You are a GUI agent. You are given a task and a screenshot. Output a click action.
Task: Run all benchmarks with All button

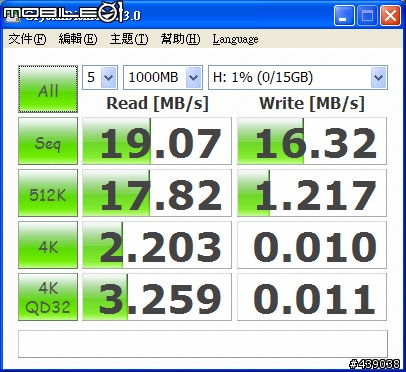click(x=48, y=89)
